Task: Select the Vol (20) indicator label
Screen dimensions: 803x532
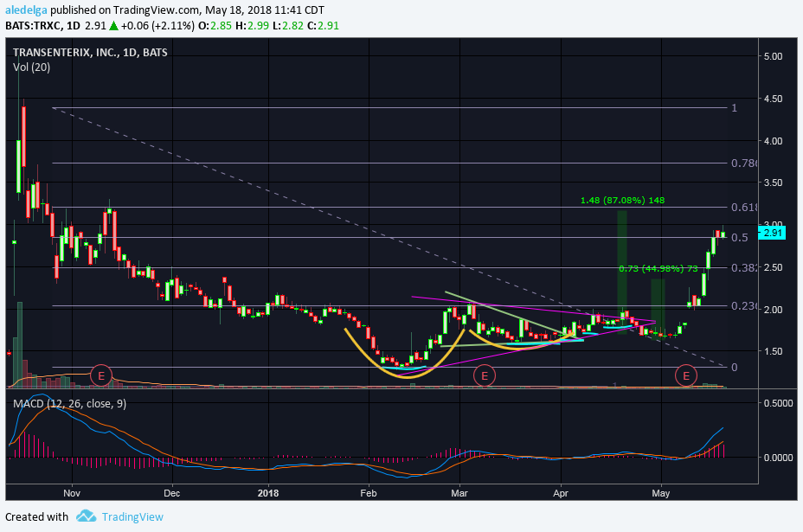Action: point(31,67)
